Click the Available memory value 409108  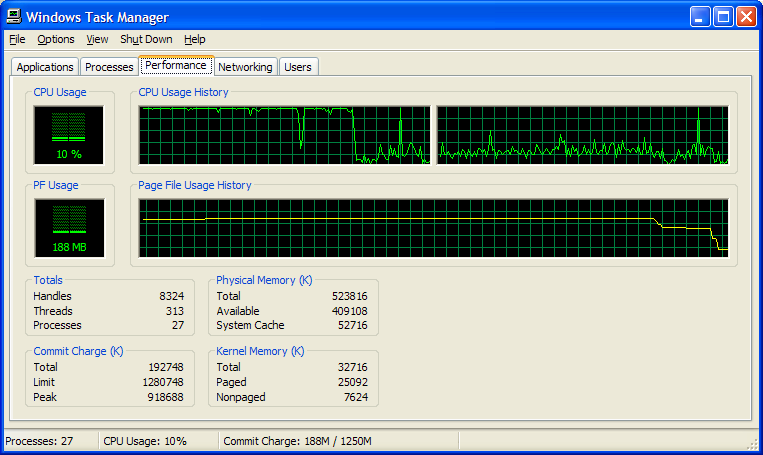349,311
